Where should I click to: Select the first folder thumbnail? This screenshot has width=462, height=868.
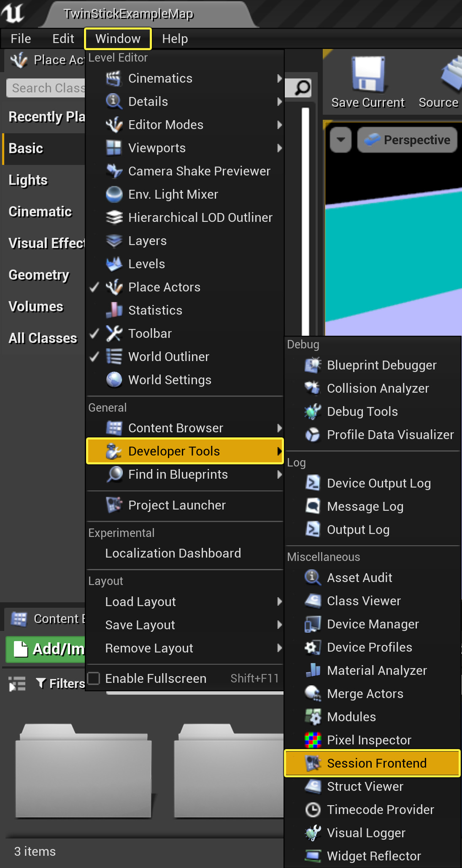pyautogui.click(x=84, y=771)
